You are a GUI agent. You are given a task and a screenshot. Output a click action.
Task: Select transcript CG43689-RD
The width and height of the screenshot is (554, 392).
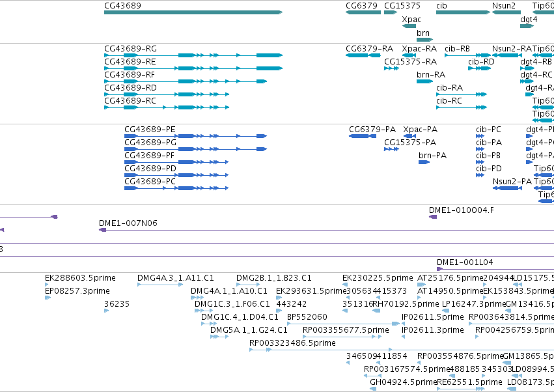click(167, 94)
